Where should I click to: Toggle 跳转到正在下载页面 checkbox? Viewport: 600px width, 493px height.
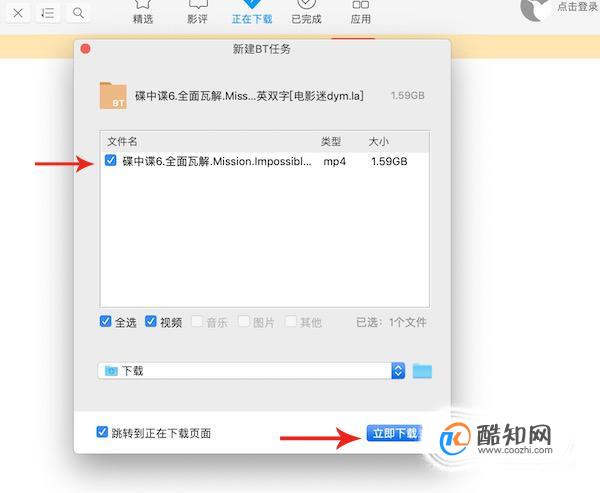(102, 432)
